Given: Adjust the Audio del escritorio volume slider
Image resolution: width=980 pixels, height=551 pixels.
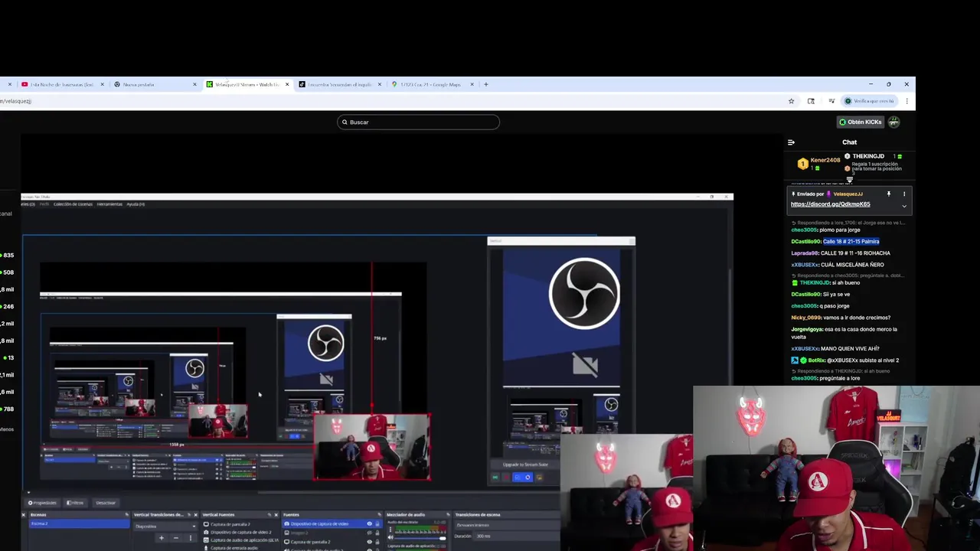Looking at the screenshot, I should coord(419,538).
